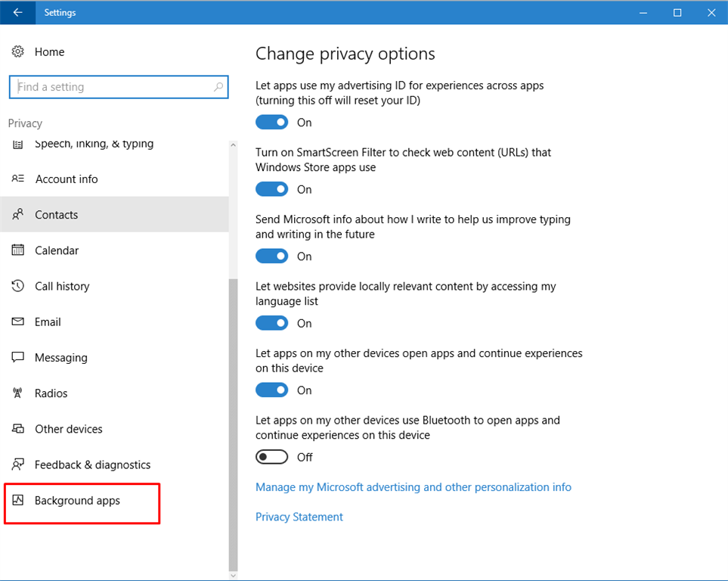Click the Find a setting field
The height and width of the screenshot is (581, 728).
(119, 87)
